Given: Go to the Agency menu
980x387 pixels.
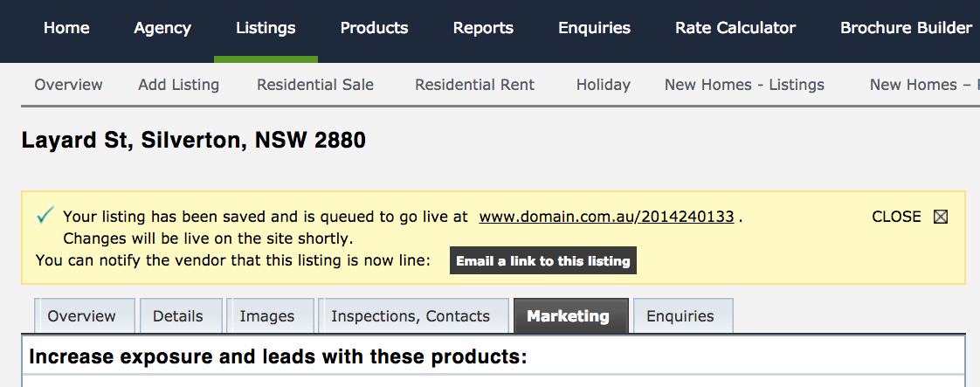Looking at the screenshot, I should 162,28.
